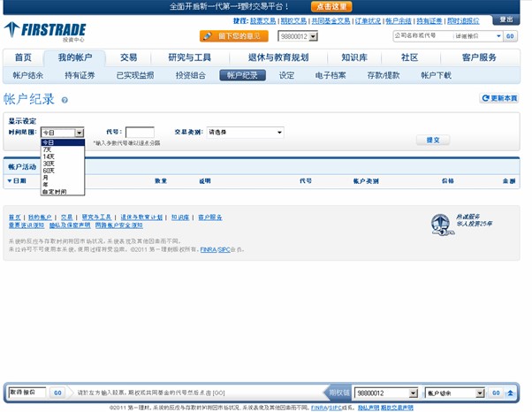Image resolution: width=532 pixels, height=412 pixels.
Task: Click the 登出 logout button
Action: pos(505,19)
